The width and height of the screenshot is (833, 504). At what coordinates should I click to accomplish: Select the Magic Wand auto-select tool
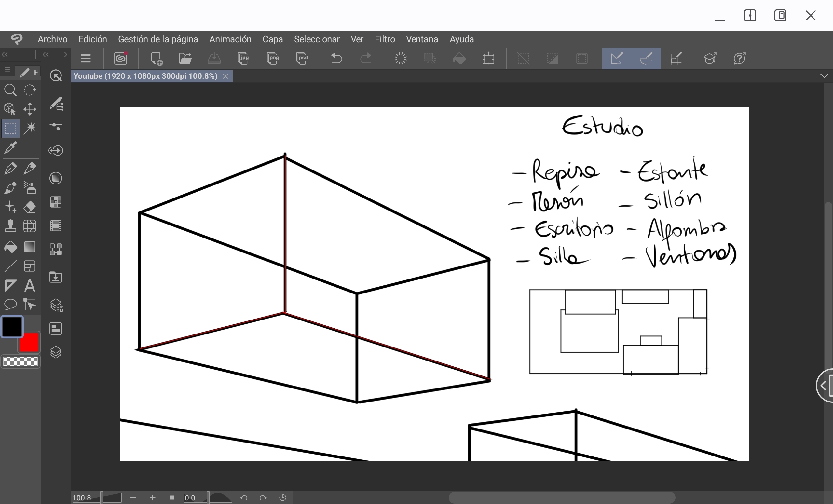pos(30,128)
